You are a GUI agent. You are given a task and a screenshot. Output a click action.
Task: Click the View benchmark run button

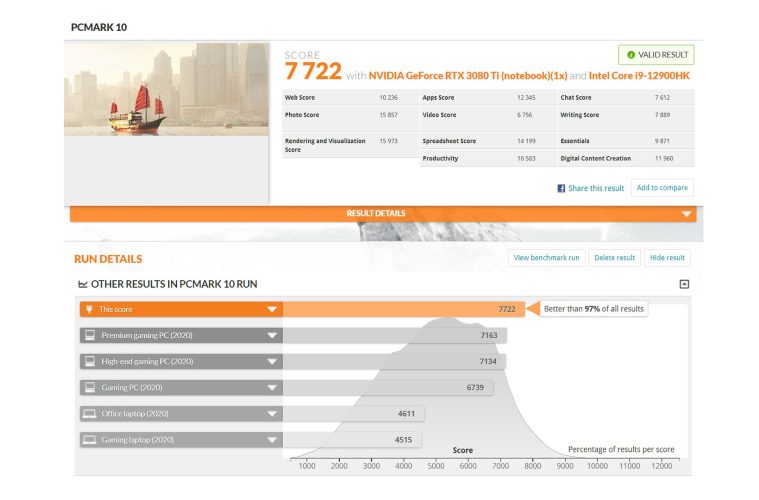(x=546, y=258)
